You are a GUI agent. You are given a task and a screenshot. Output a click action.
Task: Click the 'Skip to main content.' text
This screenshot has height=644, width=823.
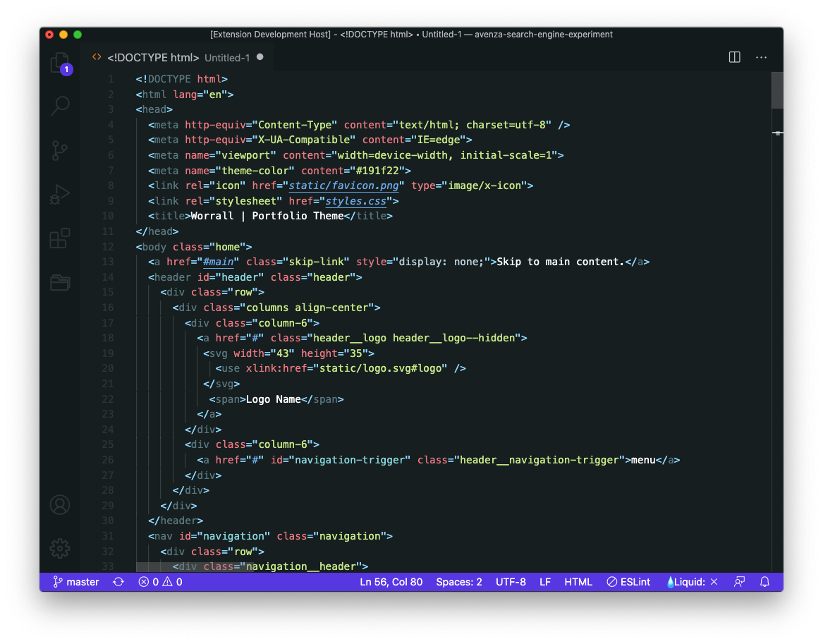click(x=560, y=262)
